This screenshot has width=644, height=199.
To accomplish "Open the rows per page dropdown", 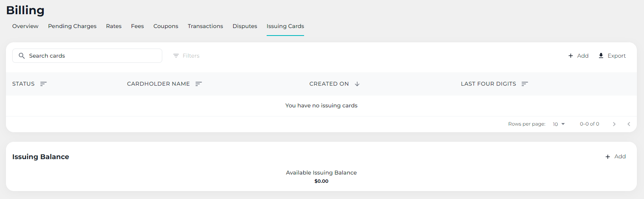I will pyautogui.click(x=559, y=124).
